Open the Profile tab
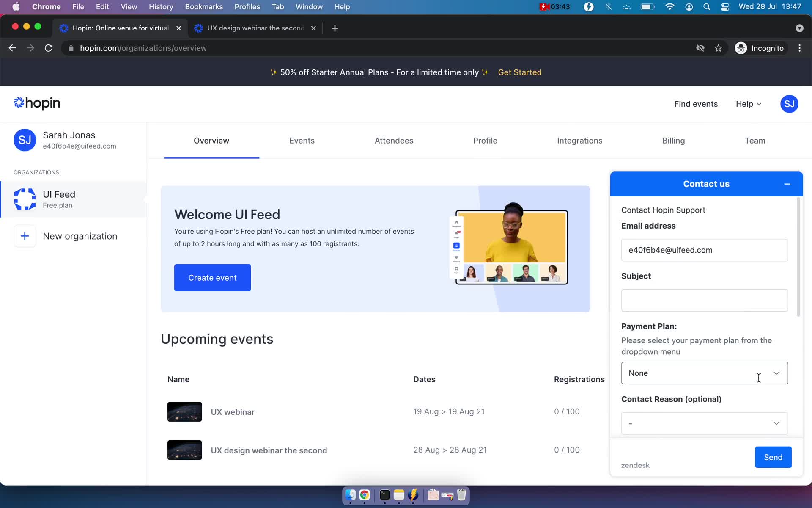Viewport: 812px width, 508px height. coord(485,141)
